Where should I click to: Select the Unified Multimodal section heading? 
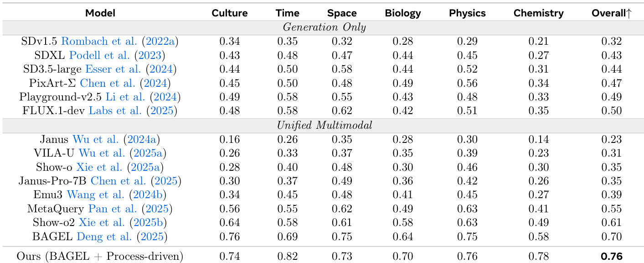(324, 125)
